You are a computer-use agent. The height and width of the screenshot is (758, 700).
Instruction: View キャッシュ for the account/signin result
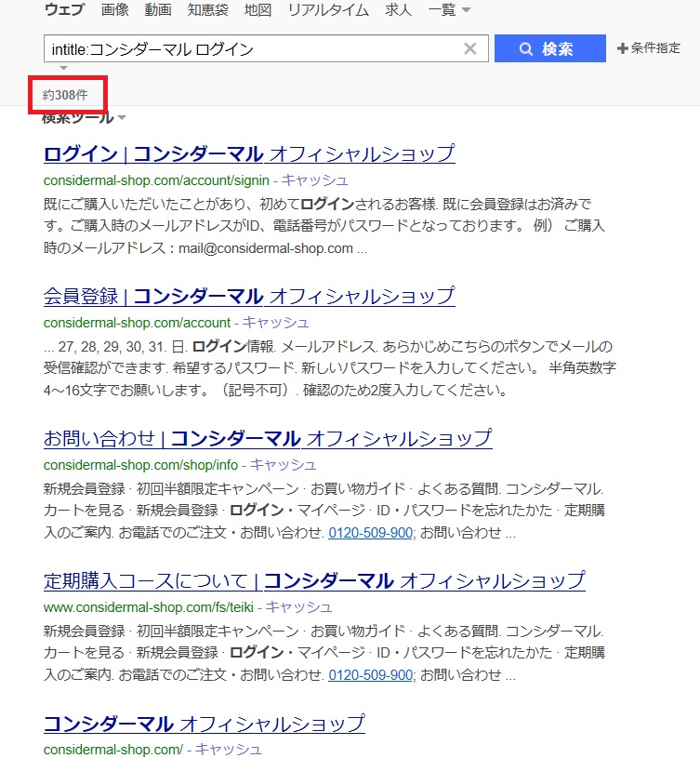(x=315, y=180)
